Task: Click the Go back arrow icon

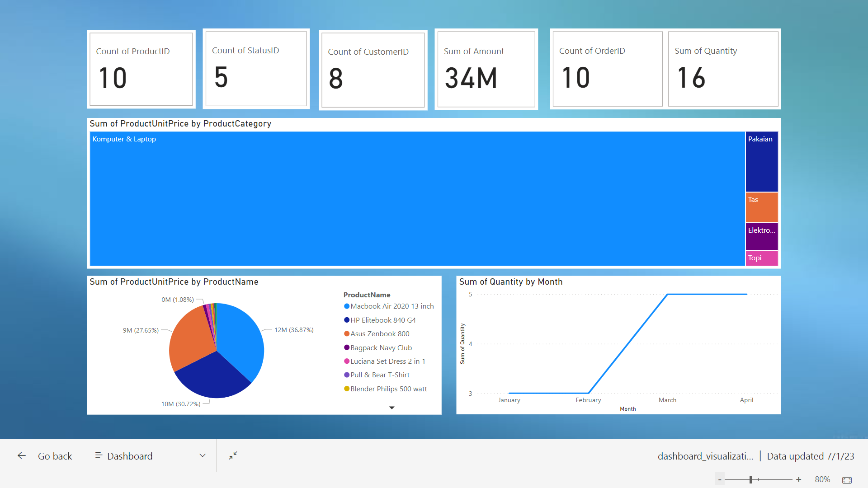Action: (22, 456)
